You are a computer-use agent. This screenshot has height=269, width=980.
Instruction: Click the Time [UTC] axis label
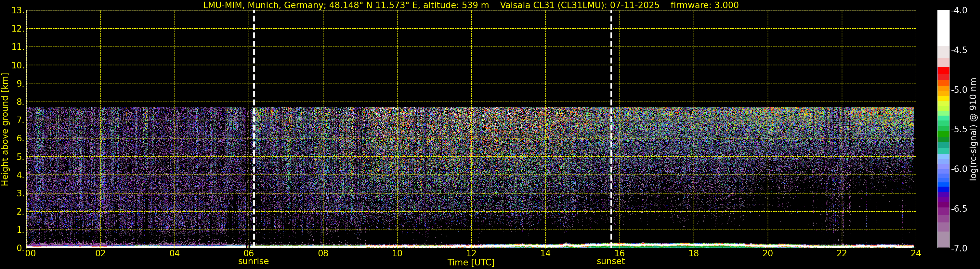click(471, 262)
